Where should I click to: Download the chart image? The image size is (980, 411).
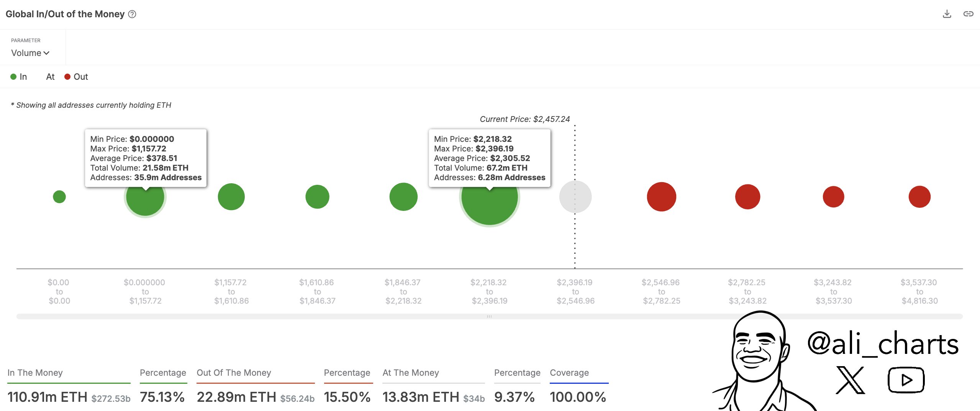(948, 13)
